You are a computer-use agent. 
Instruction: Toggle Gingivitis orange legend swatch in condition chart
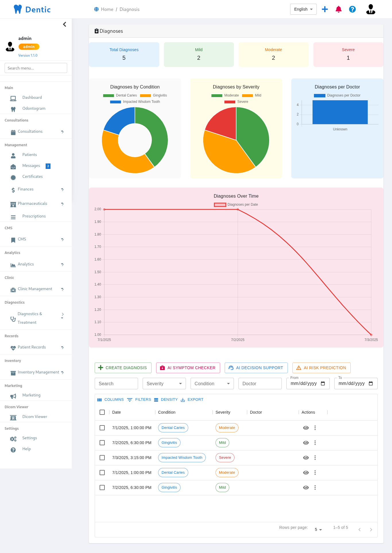[145, 96]
